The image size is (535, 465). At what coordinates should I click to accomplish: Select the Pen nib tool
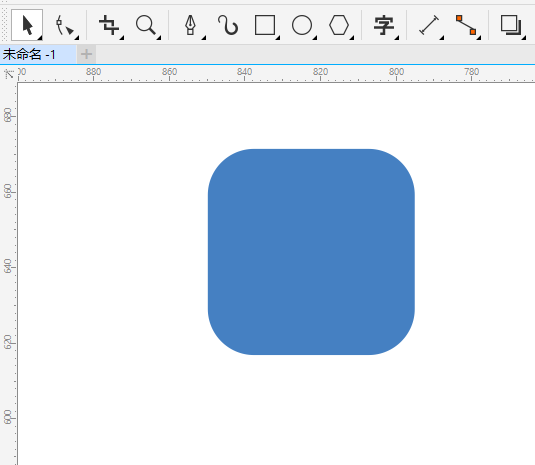click(190, 25)
